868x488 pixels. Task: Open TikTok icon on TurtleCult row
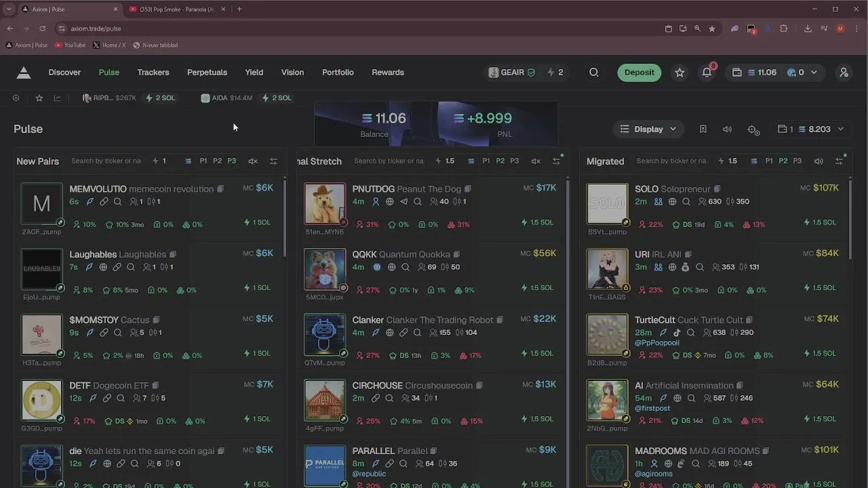click(x=677, y=333)
